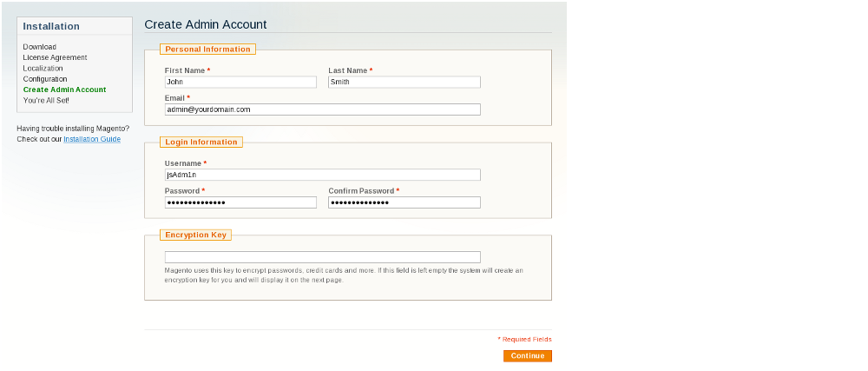Click the Login Information legend

pyautogui.click(x=201, y=142)
